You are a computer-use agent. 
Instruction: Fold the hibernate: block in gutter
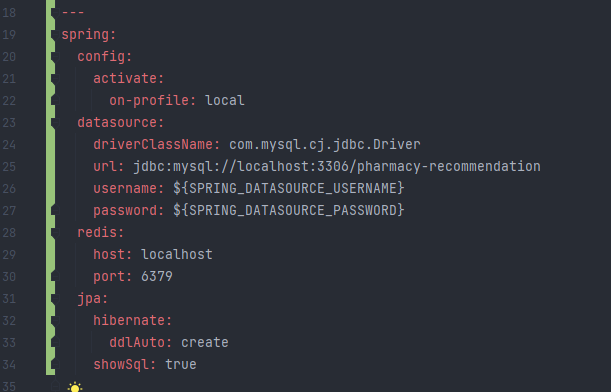point(55,321)
